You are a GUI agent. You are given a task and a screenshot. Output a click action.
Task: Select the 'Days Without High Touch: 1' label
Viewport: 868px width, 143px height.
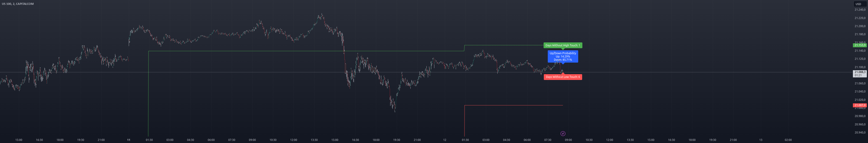point(563,45)
